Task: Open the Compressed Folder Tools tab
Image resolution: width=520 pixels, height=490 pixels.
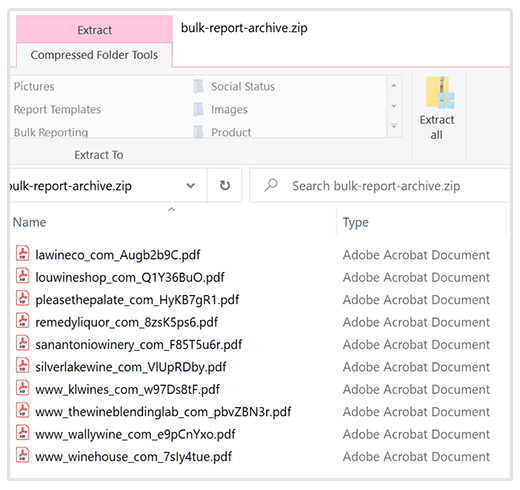Action: coord(94,55)
